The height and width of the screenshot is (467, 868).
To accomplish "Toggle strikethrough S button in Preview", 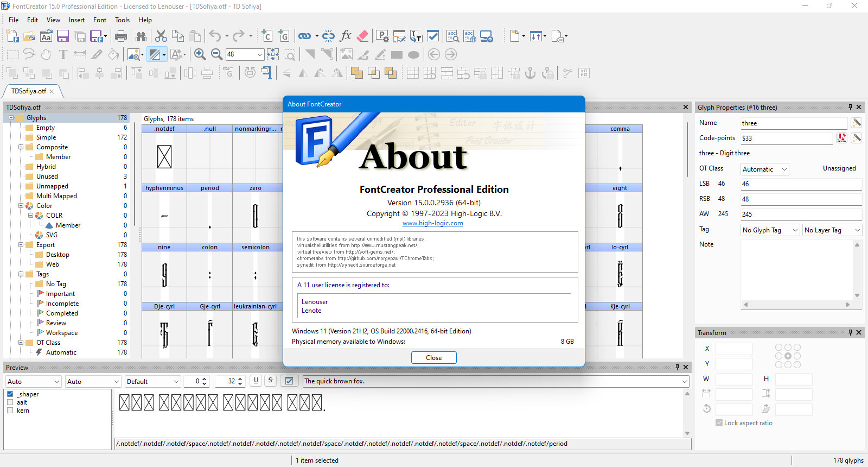I will pyautogui.click(x=270, y=381).
